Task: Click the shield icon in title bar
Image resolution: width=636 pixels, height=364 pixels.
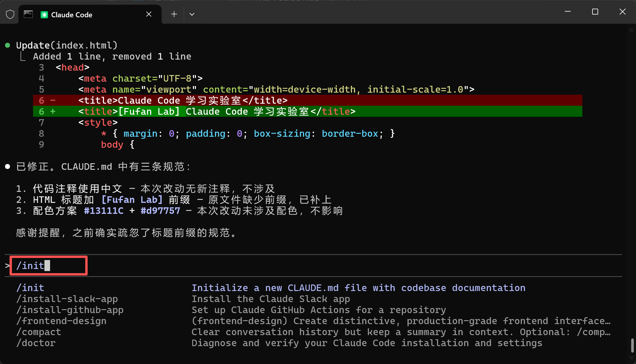Action: (x=10, y=14)
